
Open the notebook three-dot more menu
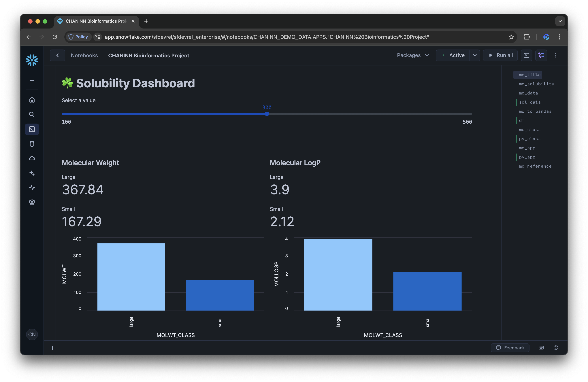(x=556, y=55)
